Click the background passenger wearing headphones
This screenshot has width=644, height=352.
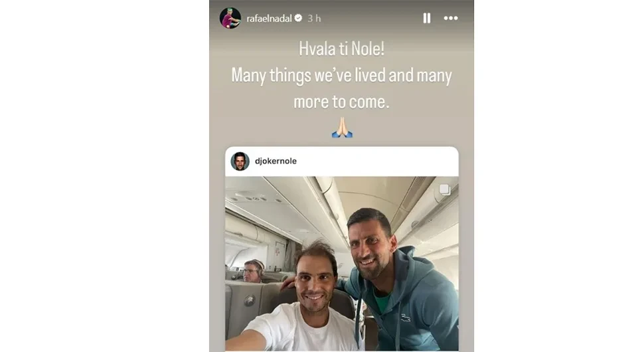[252, 271]
